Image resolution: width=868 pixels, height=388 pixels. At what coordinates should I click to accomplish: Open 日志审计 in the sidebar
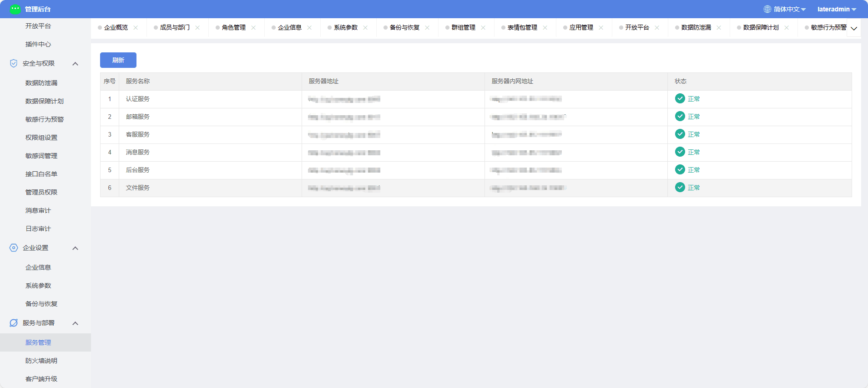point(38,229)
